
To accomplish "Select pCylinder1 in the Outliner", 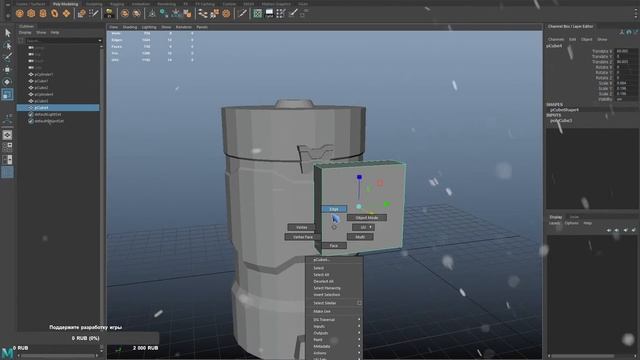I will tap(44, 74).
